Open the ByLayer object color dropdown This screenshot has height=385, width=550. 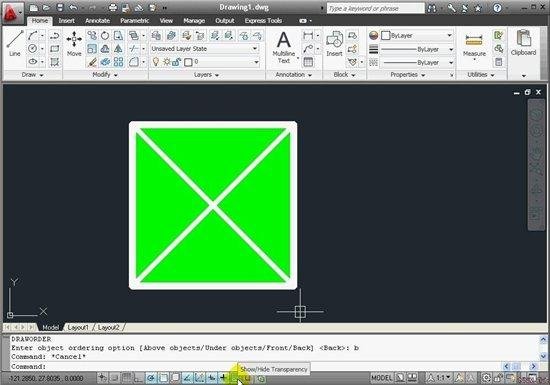417,35
